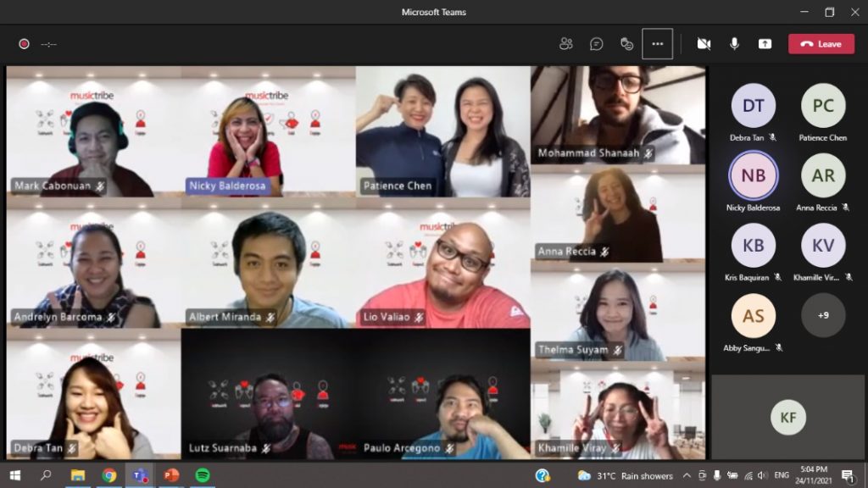Select Patience Chen's PC avatar
This screenshot has height=488, width=868.
click(823, 106)
